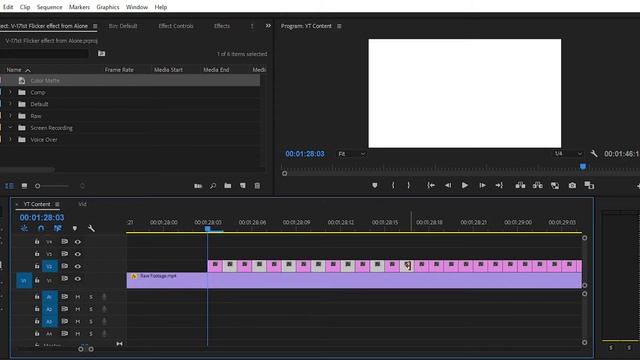Viewport: 640px width, 360px height.
Task: Open Program monitor panel menu
Action: [339, 26]
